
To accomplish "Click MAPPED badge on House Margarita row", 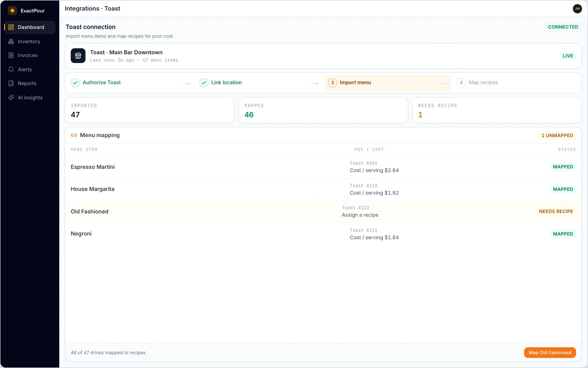I will pyautogui.click(x=563, y=189).
